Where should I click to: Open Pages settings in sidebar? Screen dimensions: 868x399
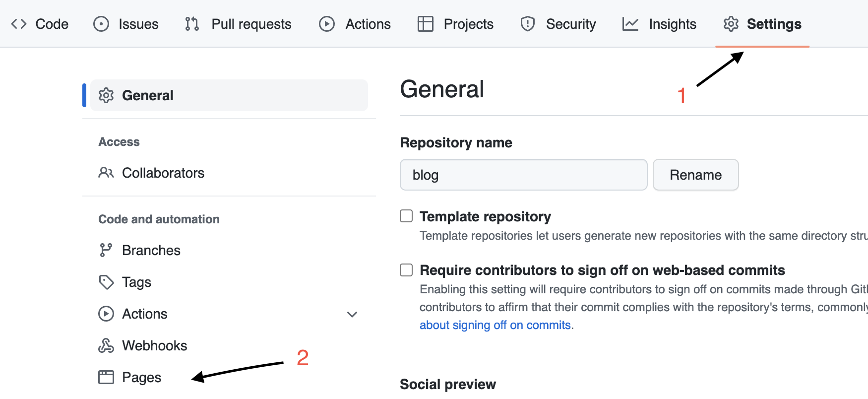[x=141, y=377]
